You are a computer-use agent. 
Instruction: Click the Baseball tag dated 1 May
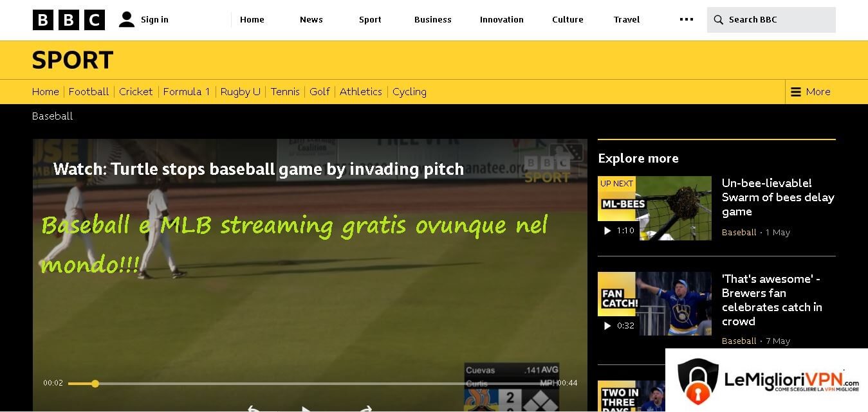pyautogui.click(x=739, y=233)
